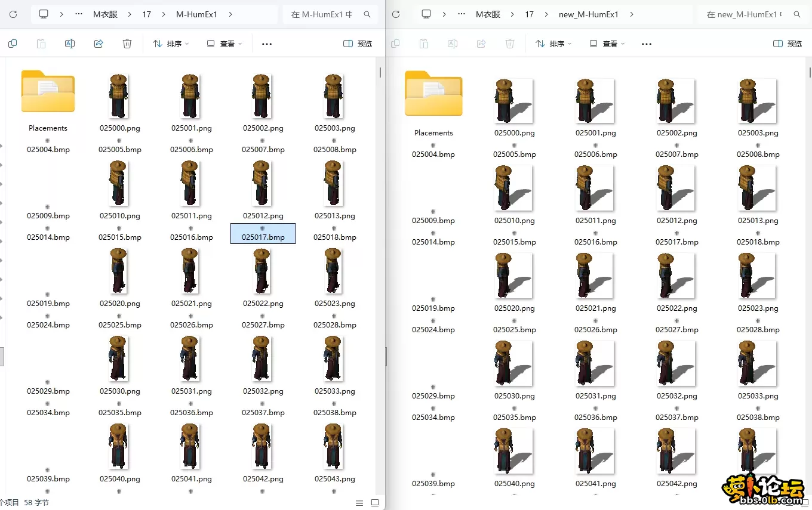
Task: Click the left window vertical scrollbar thumb
Action: coord(380,72)
